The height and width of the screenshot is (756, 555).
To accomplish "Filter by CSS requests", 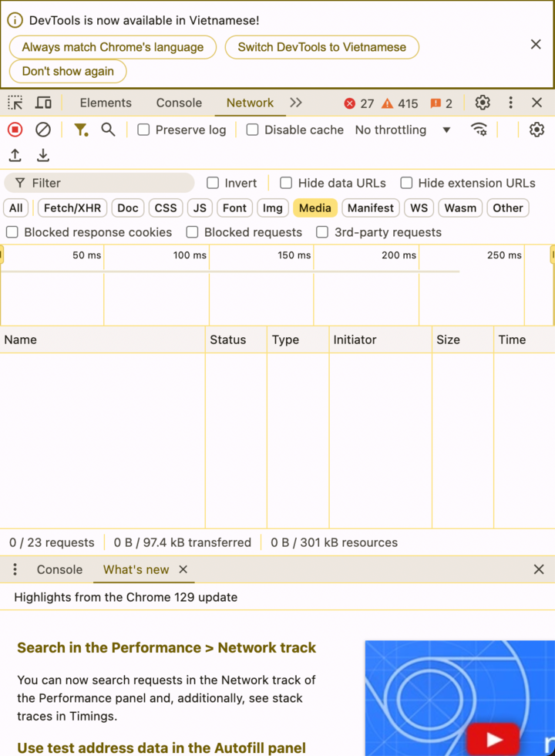I will tap(166, 208).
